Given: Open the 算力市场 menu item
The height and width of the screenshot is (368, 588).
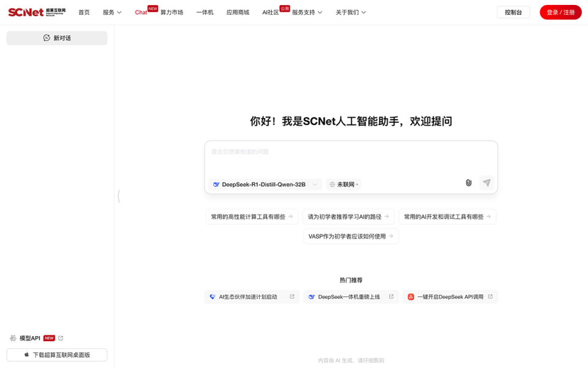Looking at the screenshot, I should tap(172, 12).
